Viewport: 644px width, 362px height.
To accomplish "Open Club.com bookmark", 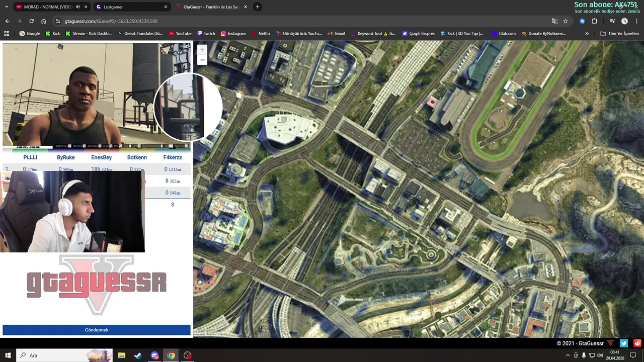I will [x=504, y=34].
